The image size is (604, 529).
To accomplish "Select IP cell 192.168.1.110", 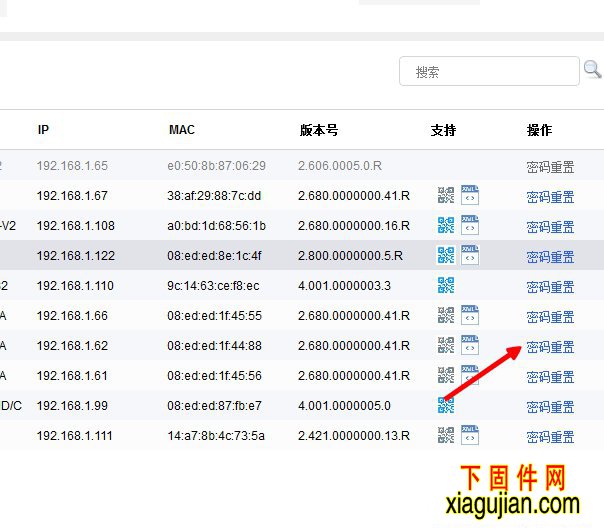I will pyautogui.click(x=76, y=286).
